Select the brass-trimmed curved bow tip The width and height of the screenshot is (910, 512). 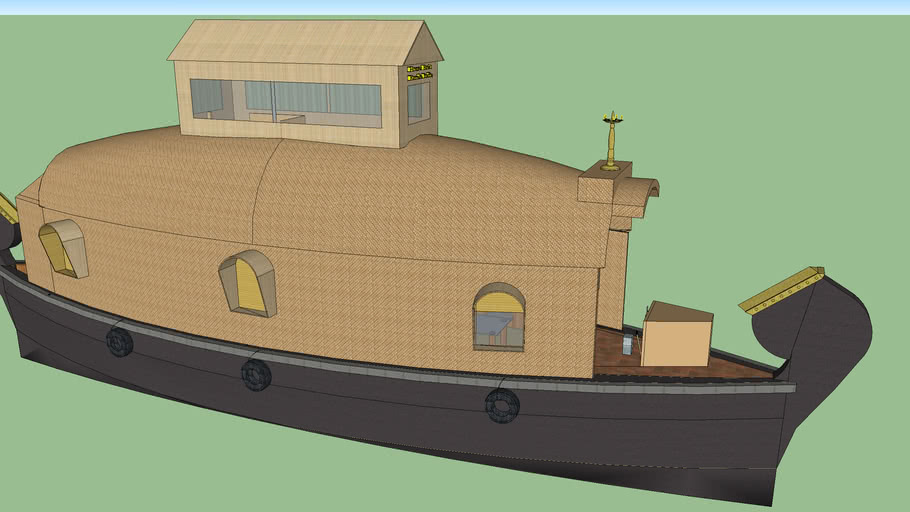pos(781,290)
